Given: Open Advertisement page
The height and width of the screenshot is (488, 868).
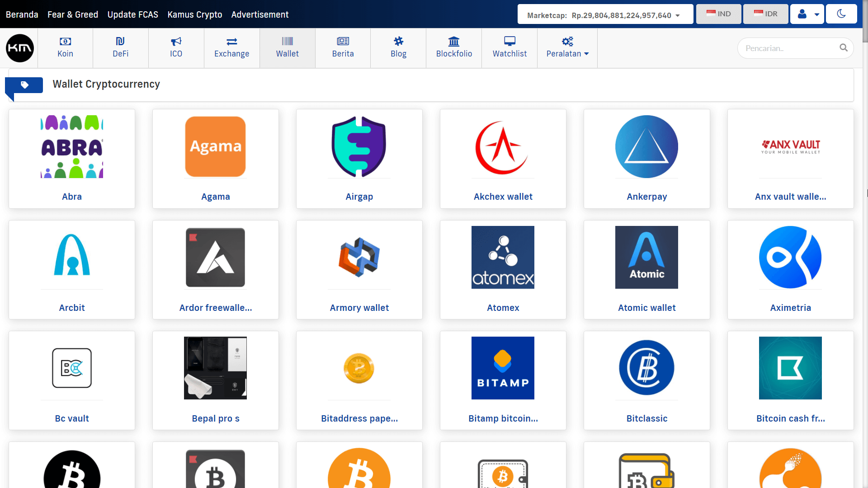Looking at the screenshot, I should coord(260,14).
